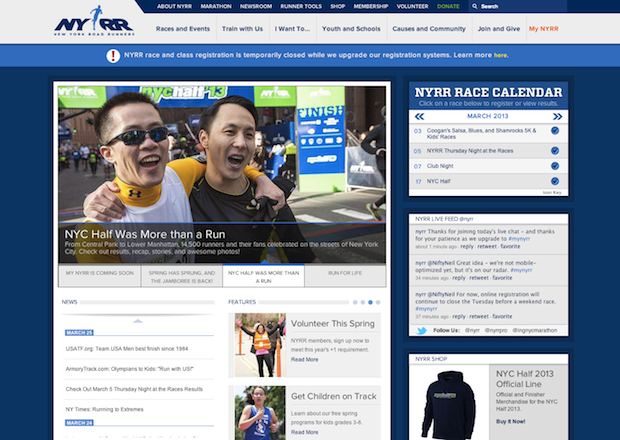Click the red exclamation alert icon
The height and width of the screenshot is (440, 620).
pyautogui.click(x=113, y=56)
